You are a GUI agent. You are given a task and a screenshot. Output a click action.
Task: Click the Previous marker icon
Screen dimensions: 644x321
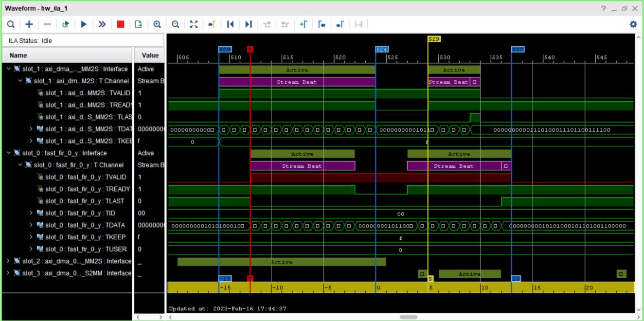pos(322,24)
